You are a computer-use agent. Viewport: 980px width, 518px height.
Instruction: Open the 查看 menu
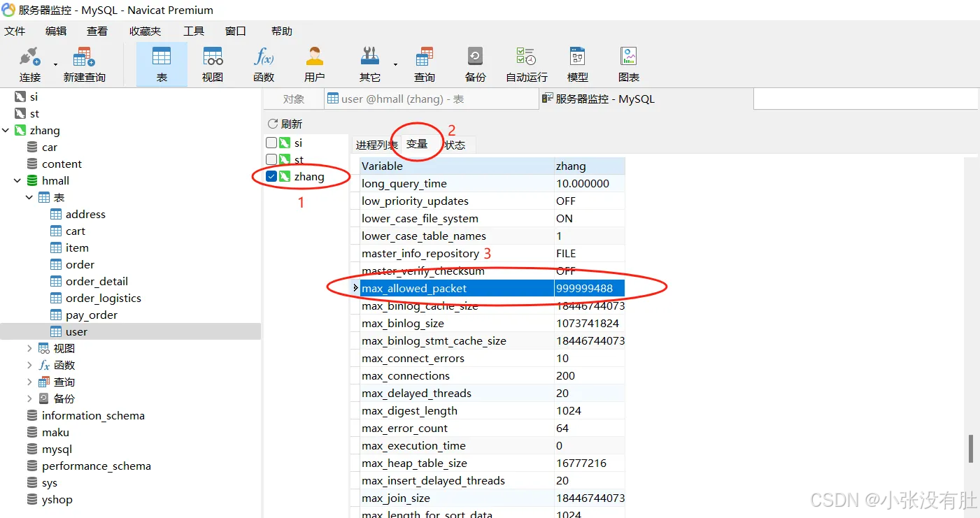pyautogui.click(x=97, y=31)
